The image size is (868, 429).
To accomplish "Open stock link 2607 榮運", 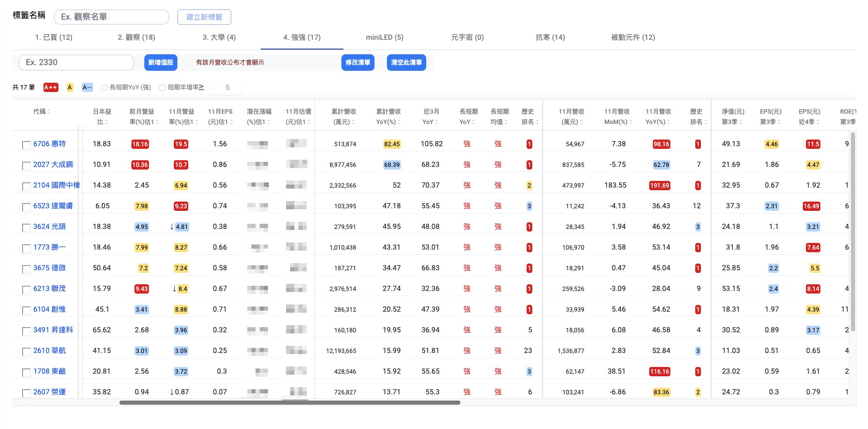I will click(50, 392).
